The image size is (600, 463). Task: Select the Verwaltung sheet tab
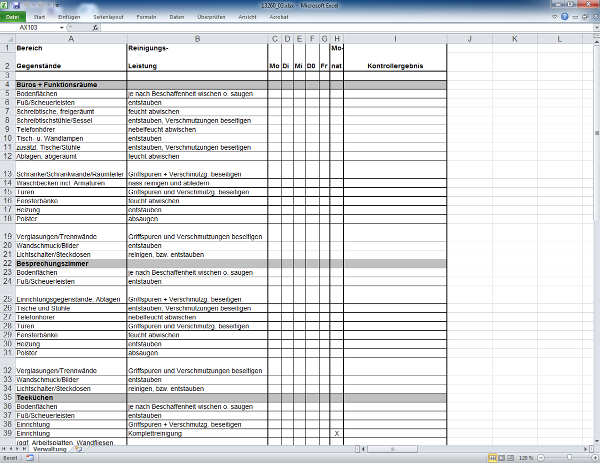[50, 450]
